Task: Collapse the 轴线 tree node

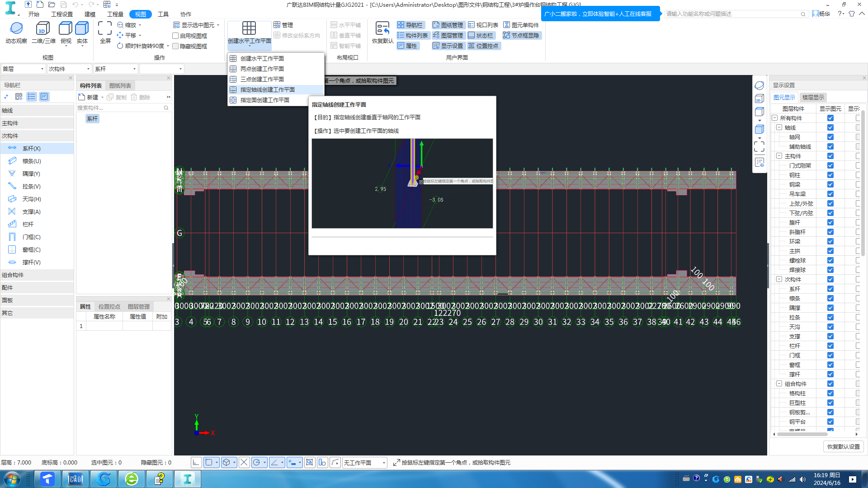Action: tap(779, 127)
